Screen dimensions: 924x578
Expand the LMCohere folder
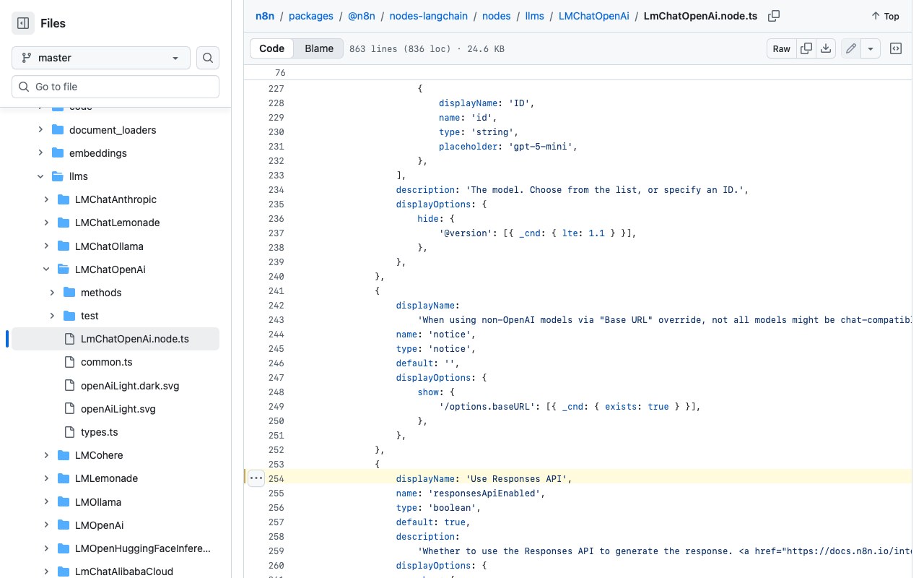(46, 455)
